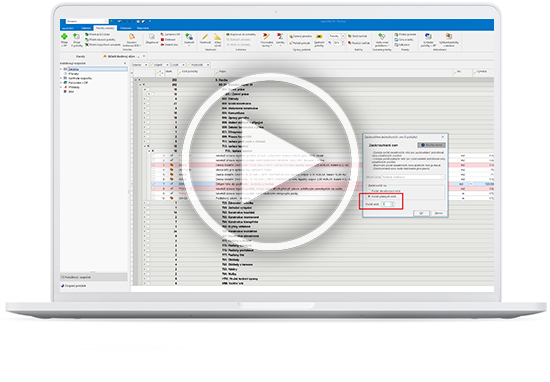Click the 'Položkový rozpočet' bar at panel bottom

pyautogui.click(x=94, y=277)
